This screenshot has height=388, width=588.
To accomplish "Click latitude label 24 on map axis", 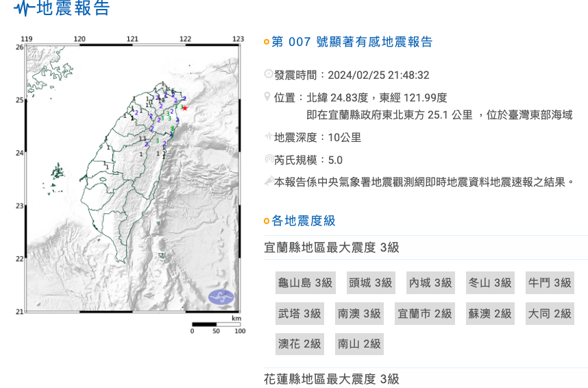I will point(19,153).
